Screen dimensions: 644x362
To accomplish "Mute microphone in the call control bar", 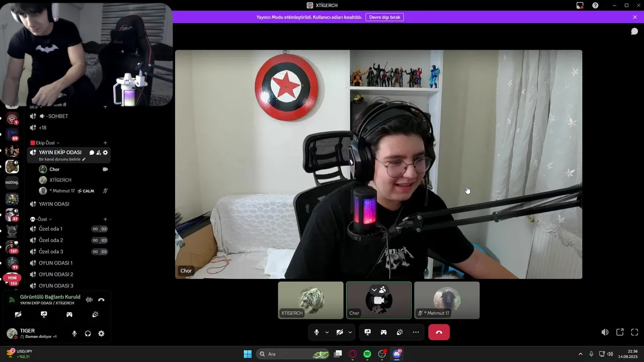I will 316,332.
